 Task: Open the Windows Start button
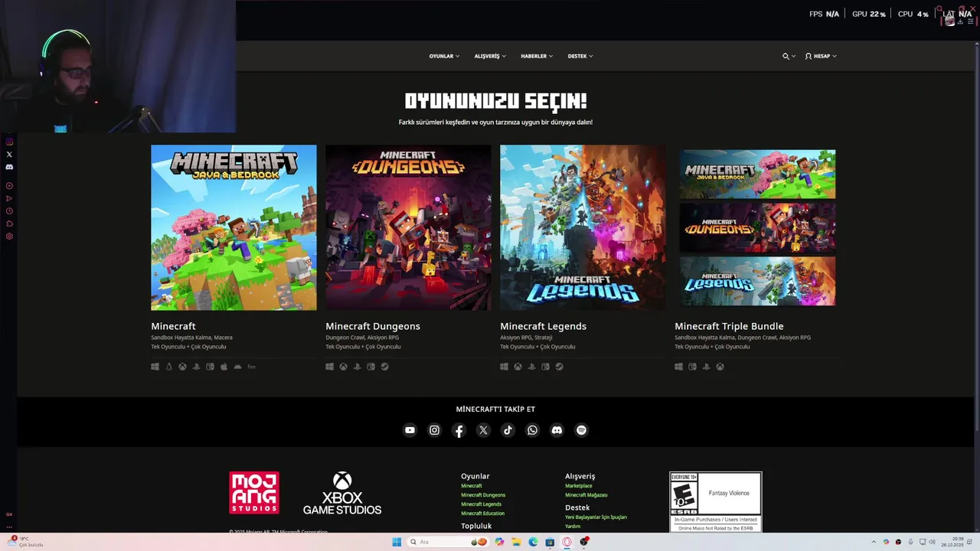397,542
